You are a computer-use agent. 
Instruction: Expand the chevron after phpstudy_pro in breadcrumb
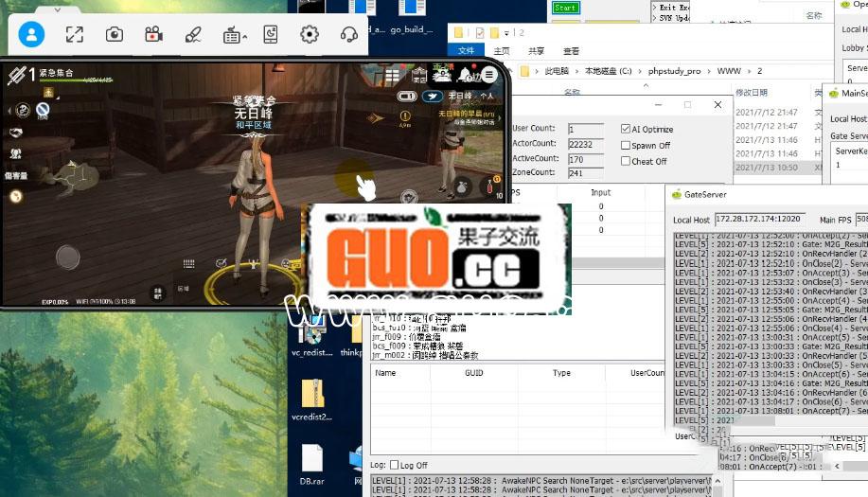pyautogui.click(x=709, y=71)
